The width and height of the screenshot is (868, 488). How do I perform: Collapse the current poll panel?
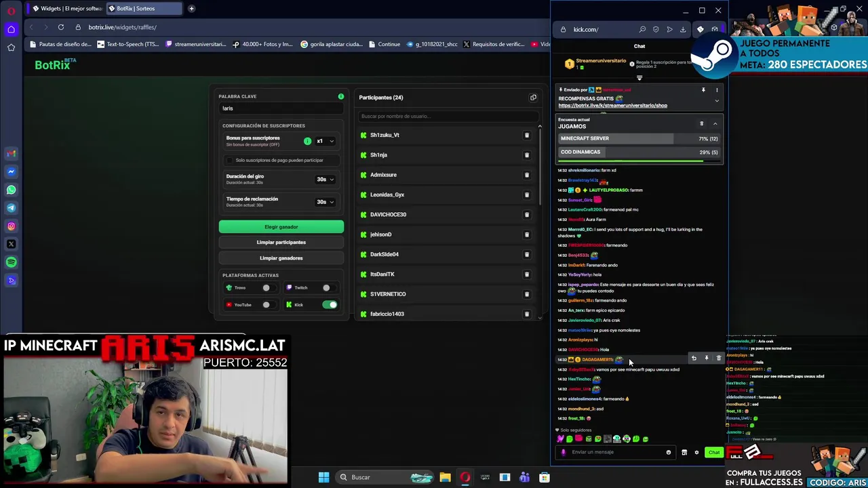tap(715, 124)
